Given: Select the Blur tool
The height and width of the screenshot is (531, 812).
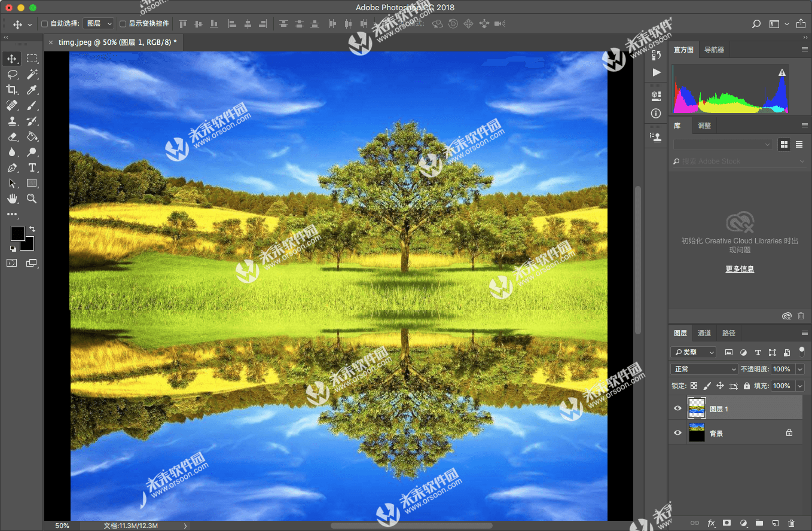Looking at the screenshot, I should tap(12, 152).
